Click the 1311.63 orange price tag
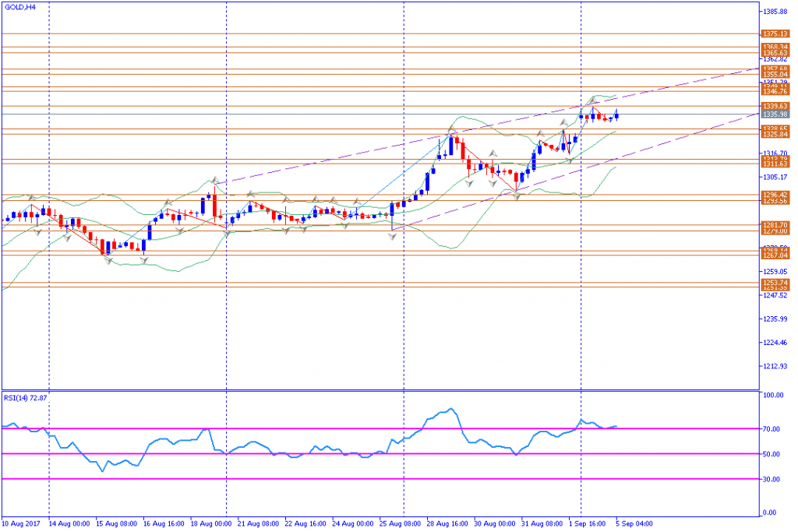The image size is (798, 532). (x=775, y=164)
